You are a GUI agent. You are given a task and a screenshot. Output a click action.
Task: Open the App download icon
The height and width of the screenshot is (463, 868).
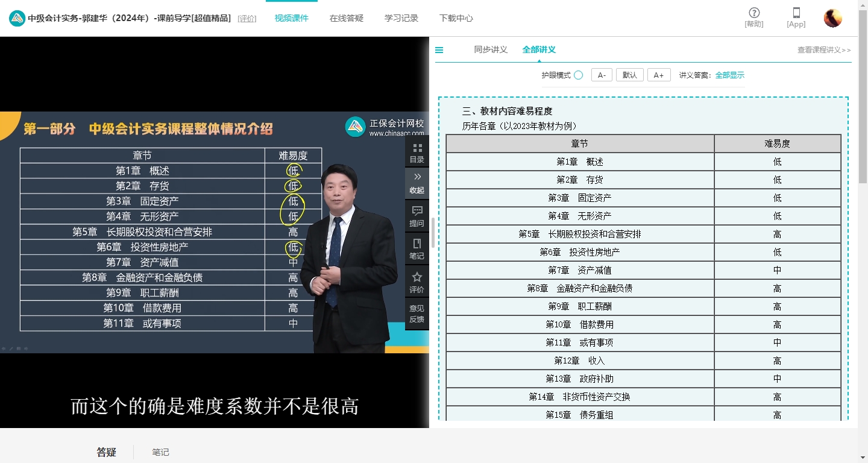pos(796,13)
